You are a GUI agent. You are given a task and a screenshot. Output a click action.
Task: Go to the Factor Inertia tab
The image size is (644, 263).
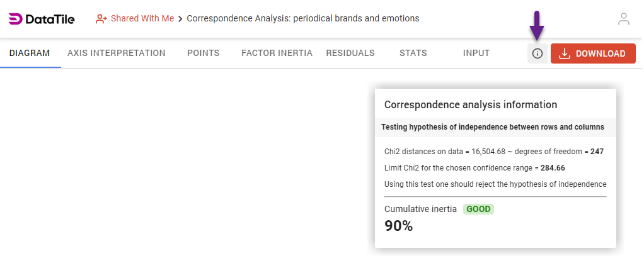click(277, 53)
